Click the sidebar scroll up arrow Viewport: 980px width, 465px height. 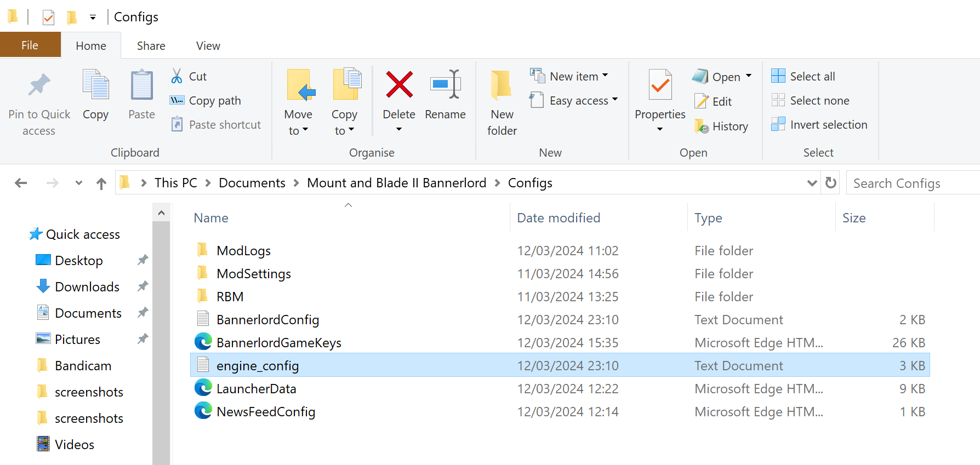(161, 213)
